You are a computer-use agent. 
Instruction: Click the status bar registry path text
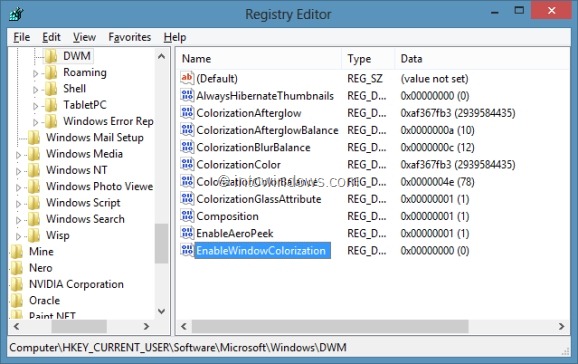click(178, 348)
